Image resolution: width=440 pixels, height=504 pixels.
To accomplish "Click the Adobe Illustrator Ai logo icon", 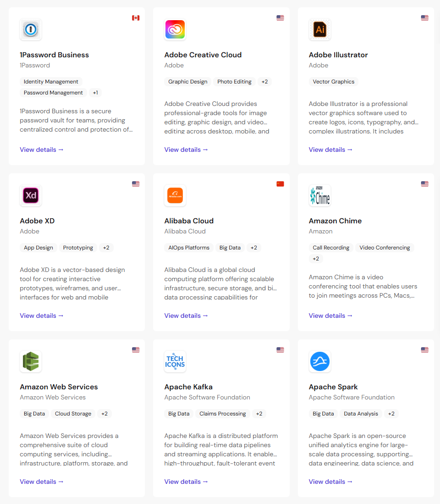I will (320, 29).
